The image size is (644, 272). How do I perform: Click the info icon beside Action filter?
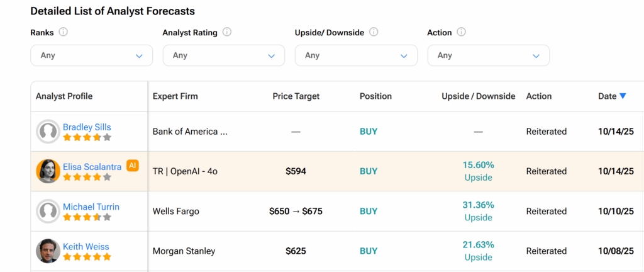coord(461,32)
